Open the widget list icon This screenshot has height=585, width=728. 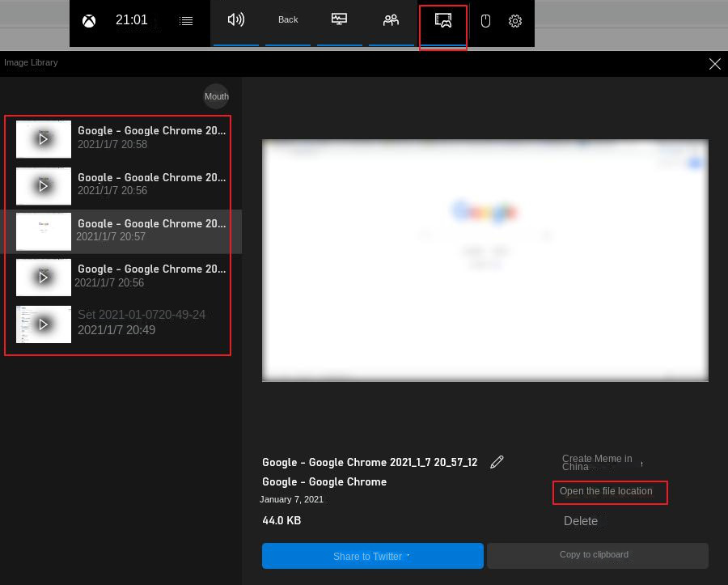[186, 20]
